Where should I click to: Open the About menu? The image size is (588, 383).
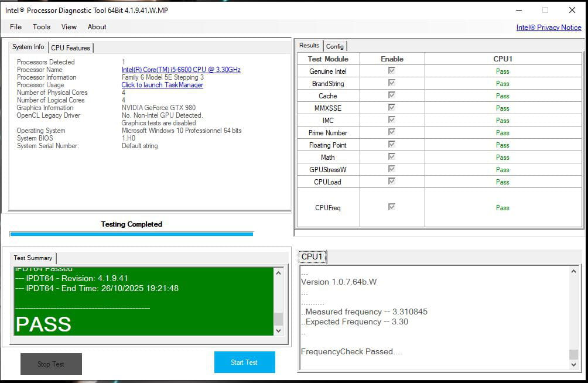(97, 27)
